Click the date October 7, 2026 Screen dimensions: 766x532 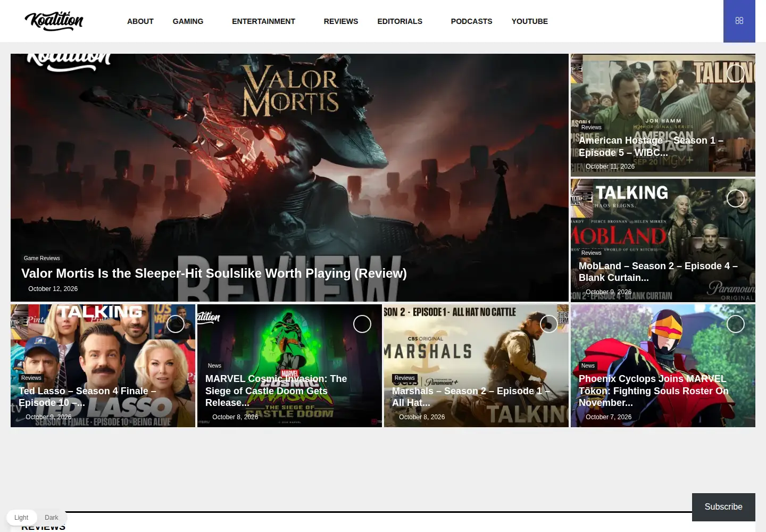pos(609,417)
